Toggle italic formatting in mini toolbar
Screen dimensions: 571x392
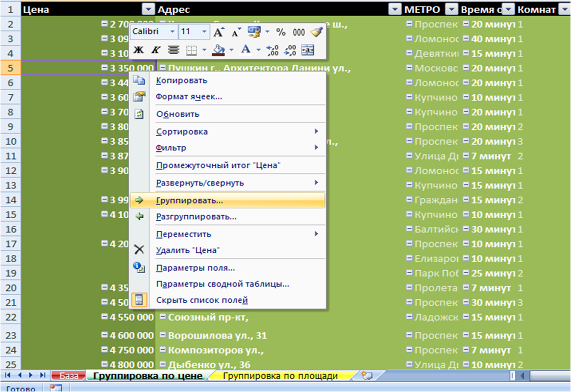pos(155,49)
